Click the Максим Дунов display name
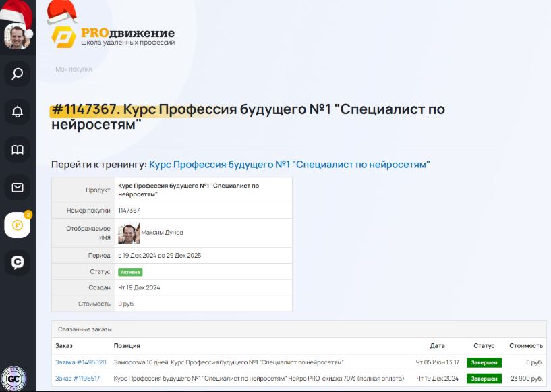This screenshot has height=392, width=551. pyautogui.click(x=162, y=233)
